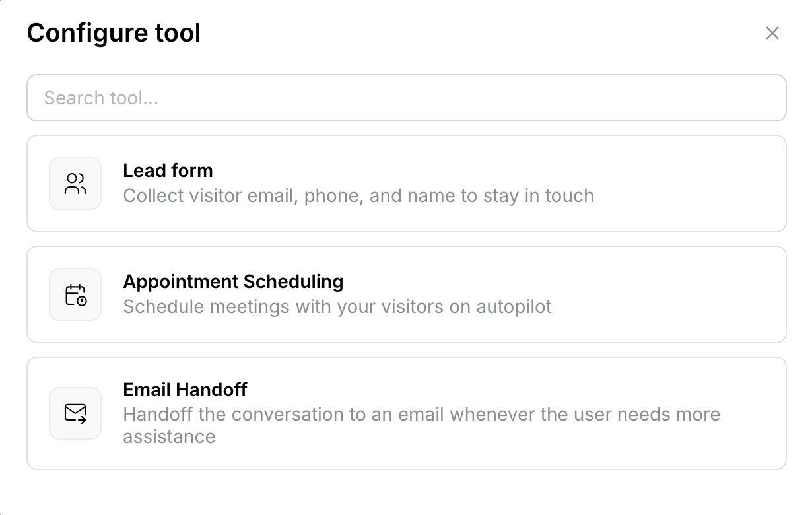Screen dimensions: 812x515
Task: Select the contacts icon beside Lead form
Action: 75,184
